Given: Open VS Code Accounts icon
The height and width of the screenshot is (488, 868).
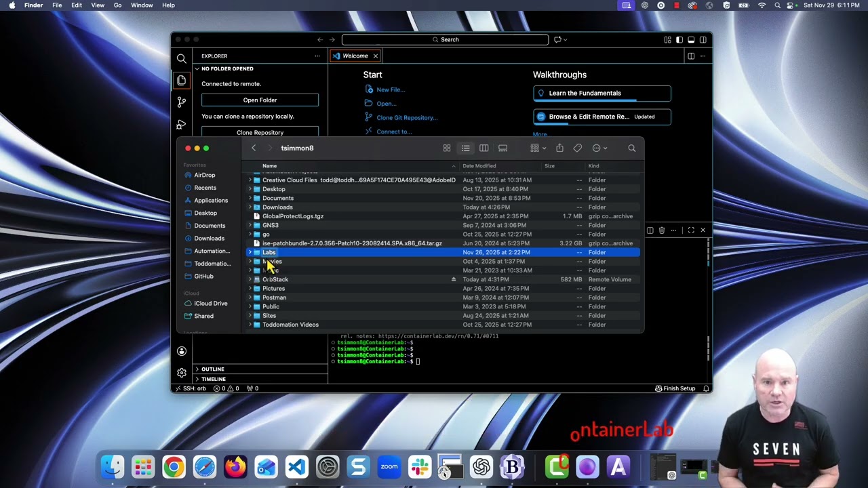Looking at the screenshot, I should point(181,351).
